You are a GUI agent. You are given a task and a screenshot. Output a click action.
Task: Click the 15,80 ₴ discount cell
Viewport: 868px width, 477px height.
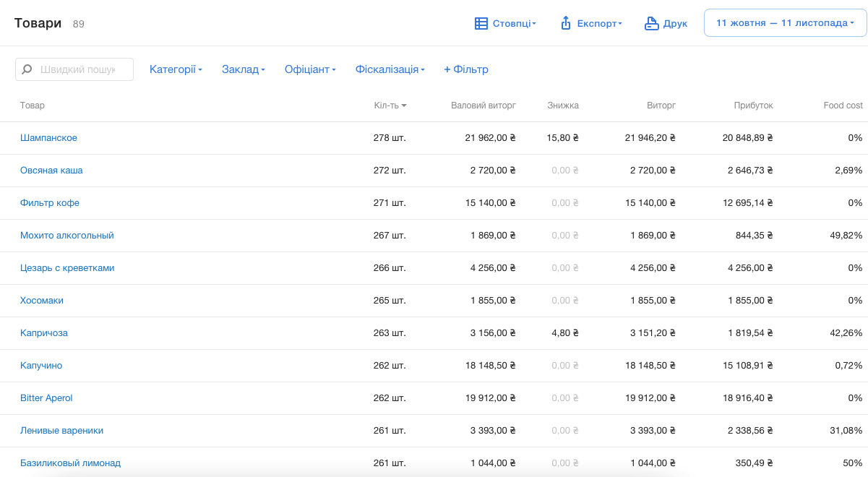pos(563,138)
